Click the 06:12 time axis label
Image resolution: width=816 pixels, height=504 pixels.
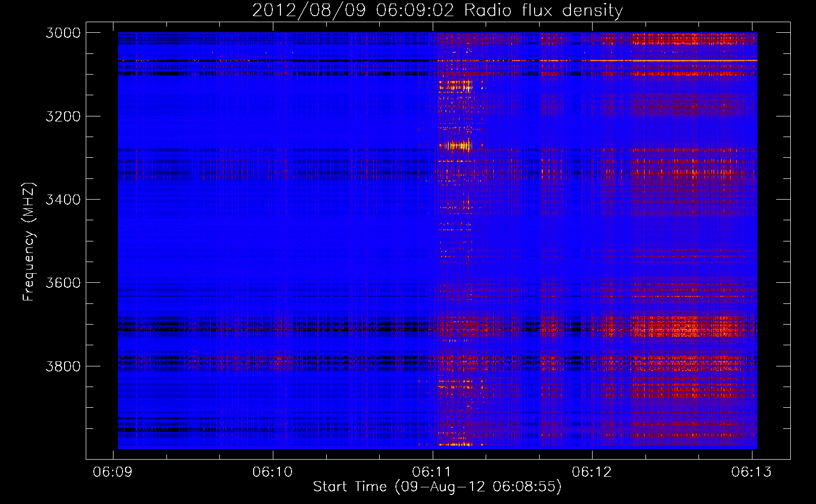(x=592, y=472)
